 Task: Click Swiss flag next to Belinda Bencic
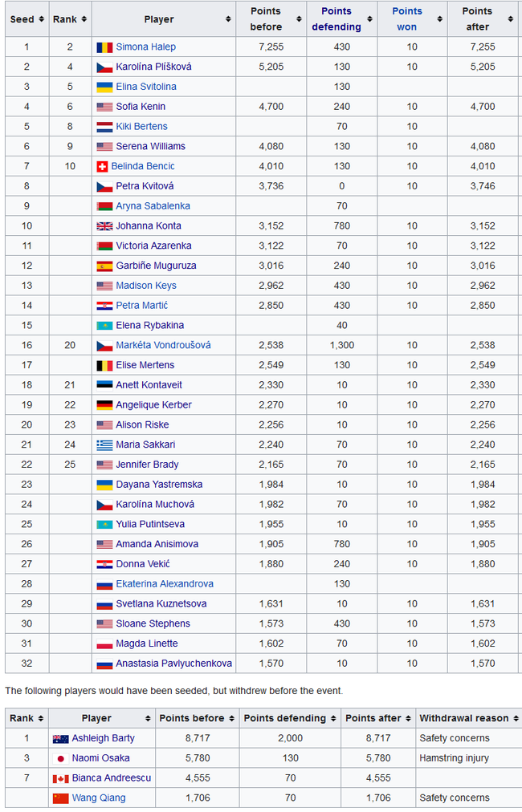102,166
